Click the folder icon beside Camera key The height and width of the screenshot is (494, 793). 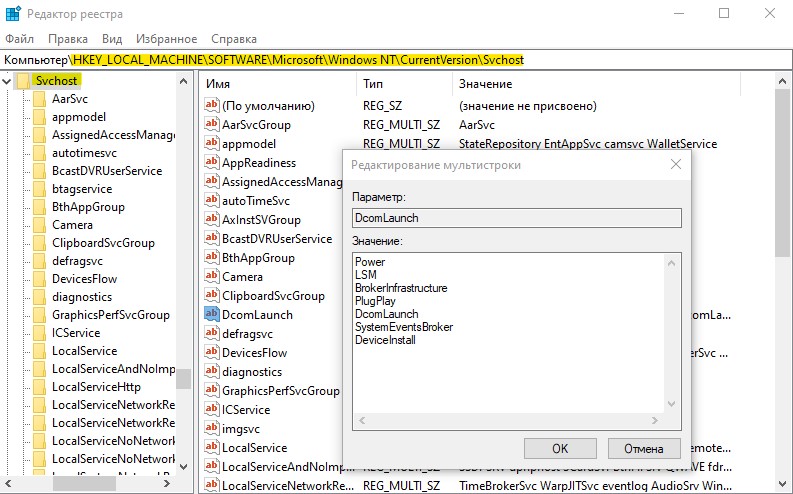point(39,225)
